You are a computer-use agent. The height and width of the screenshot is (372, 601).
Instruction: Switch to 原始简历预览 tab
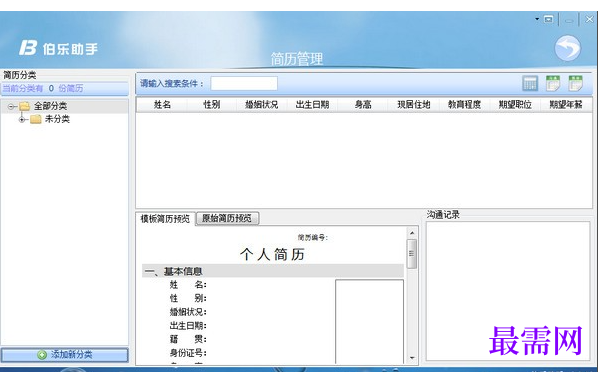tap(227, 218)
